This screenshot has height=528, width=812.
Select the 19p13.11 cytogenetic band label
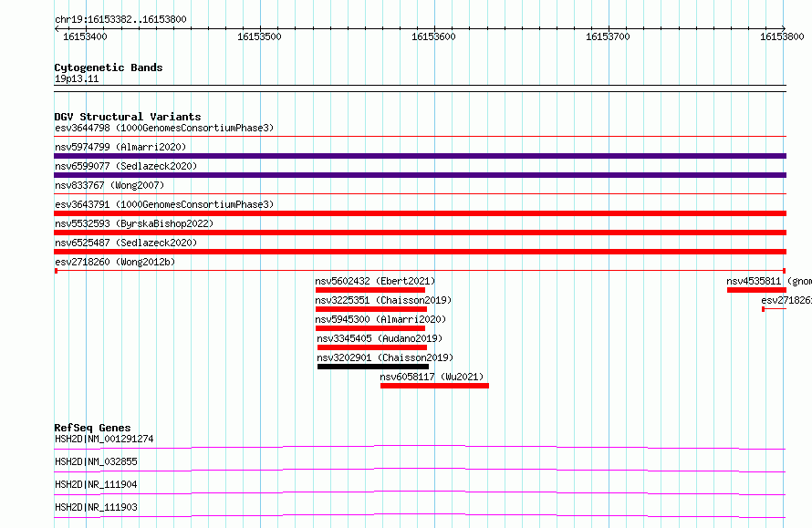(x=77, y=79)
